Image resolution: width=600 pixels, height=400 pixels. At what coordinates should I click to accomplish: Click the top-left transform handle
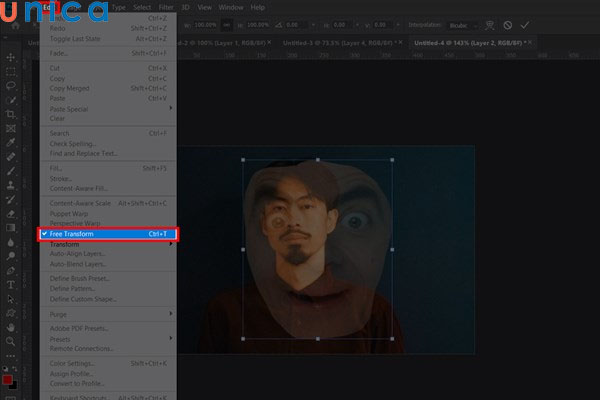[x=243, y=160]
